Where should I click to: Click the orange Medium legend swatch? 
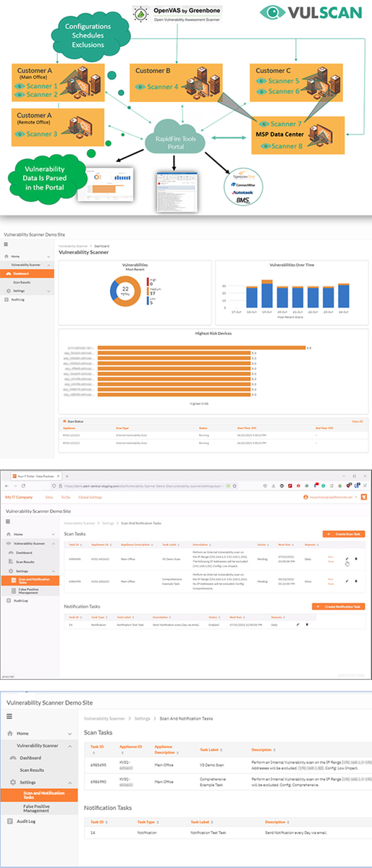pos(148,291)
